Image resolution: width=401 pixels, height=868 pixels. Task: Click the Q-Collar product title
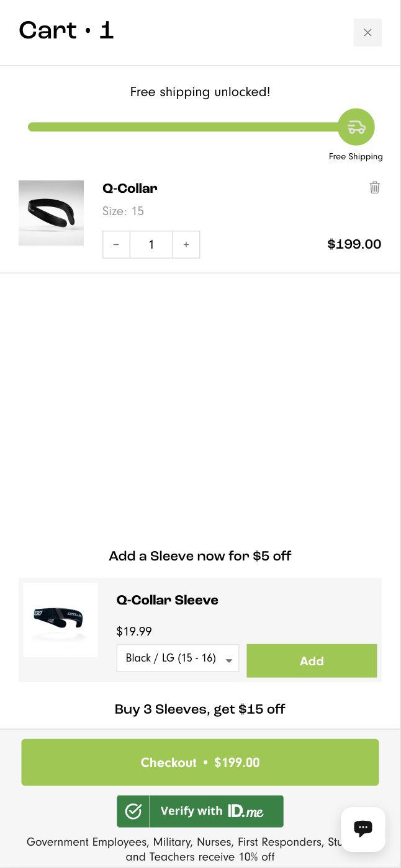130,188
